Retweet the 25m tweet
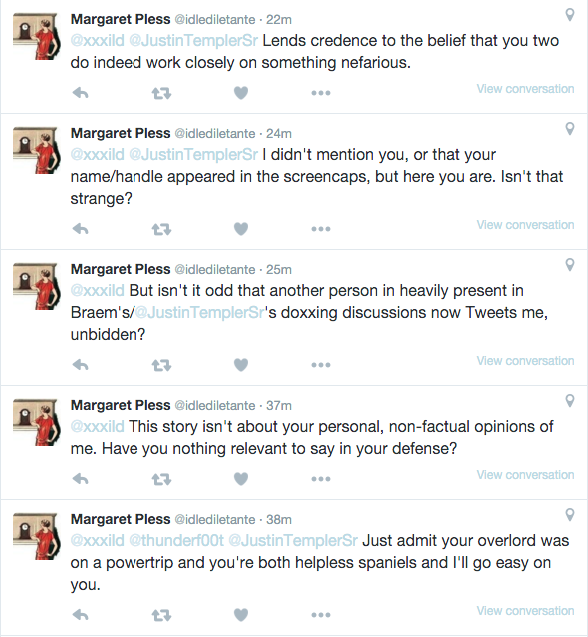This screenshot has height=637, width=588. (161, 366)
